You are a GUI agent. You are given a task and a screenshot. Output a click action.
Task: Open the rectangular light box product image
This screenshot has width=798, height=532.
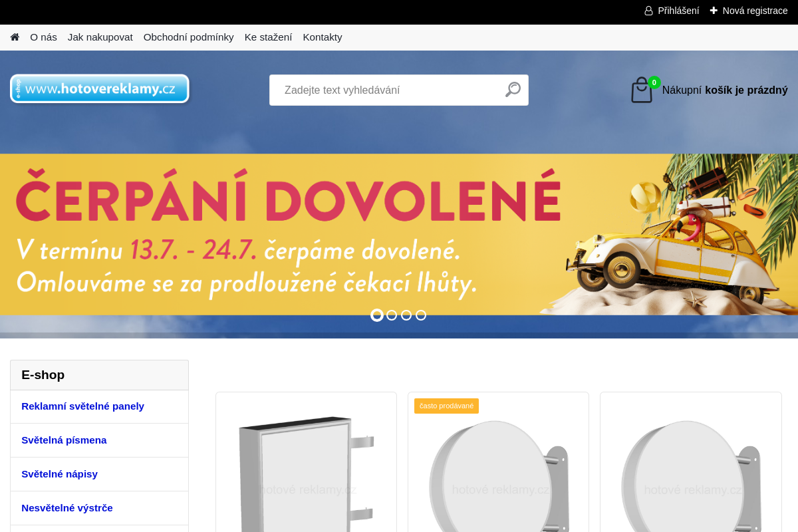306,473
